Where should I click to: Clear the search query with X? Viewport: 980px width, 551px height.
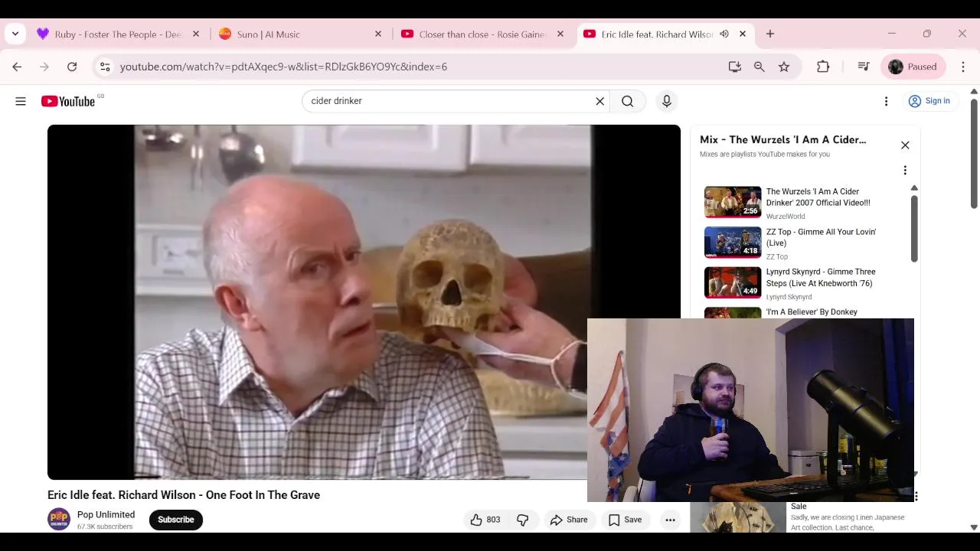[600, 101]
